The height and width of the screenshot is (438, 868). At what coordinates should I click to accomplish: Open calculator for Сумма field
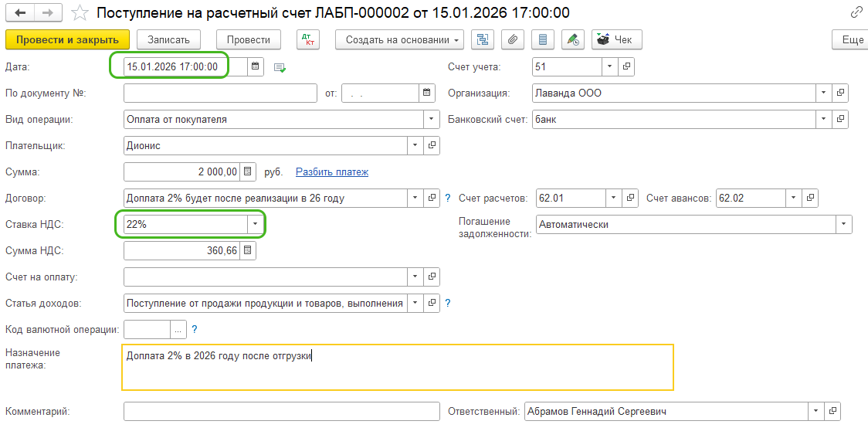(247, 172)
